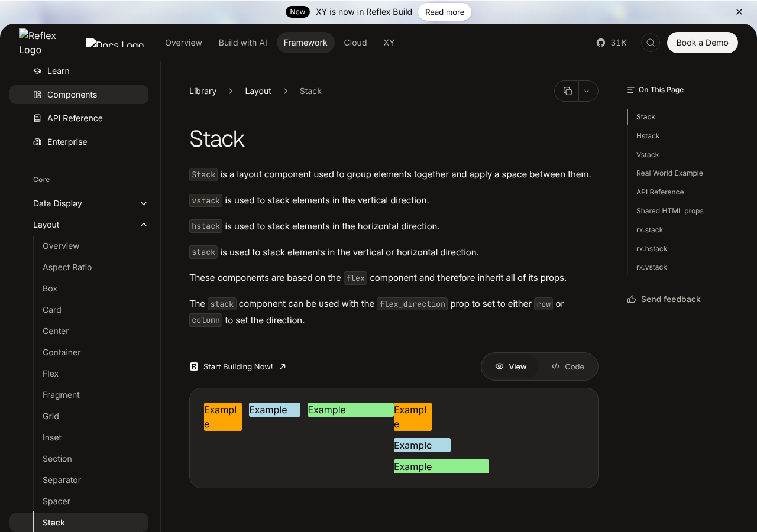This screenshot has width=757, height=532.
Task: Close the announcement banner
Action: [739, 12]
